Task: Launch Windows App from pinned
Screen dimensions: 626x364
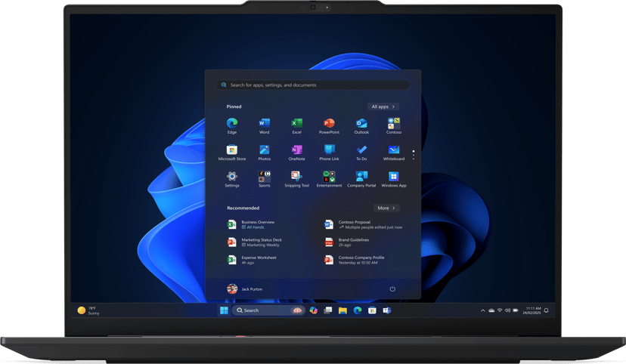Action: click(x=394, y=180)
